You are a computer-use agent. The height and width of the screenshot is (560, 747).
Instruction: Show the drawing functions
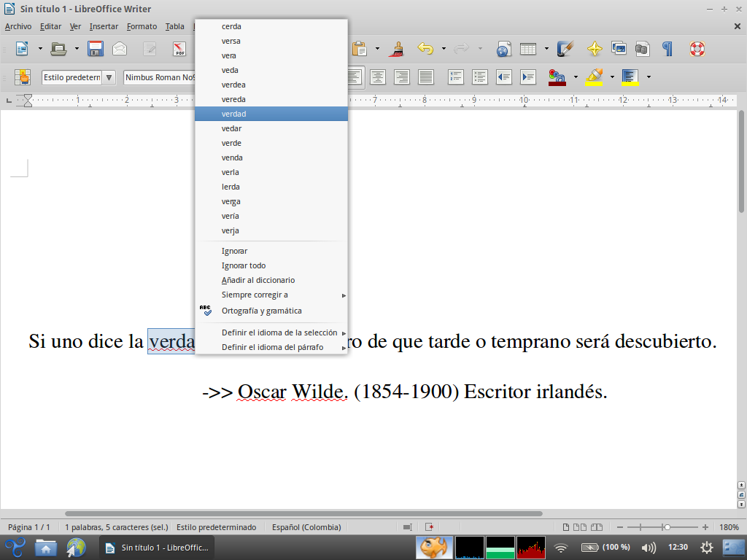pyautogui.click(x=565, y=49)
